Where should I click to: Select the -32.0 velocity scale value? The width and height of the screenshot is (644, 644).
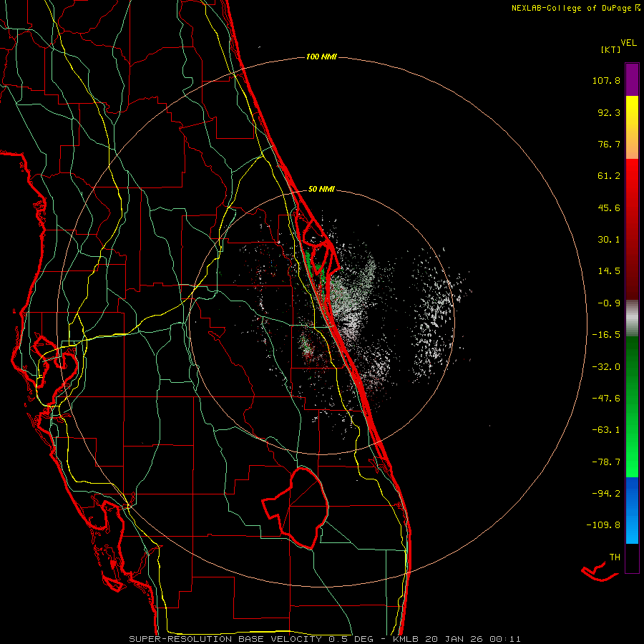click(606, 367)
